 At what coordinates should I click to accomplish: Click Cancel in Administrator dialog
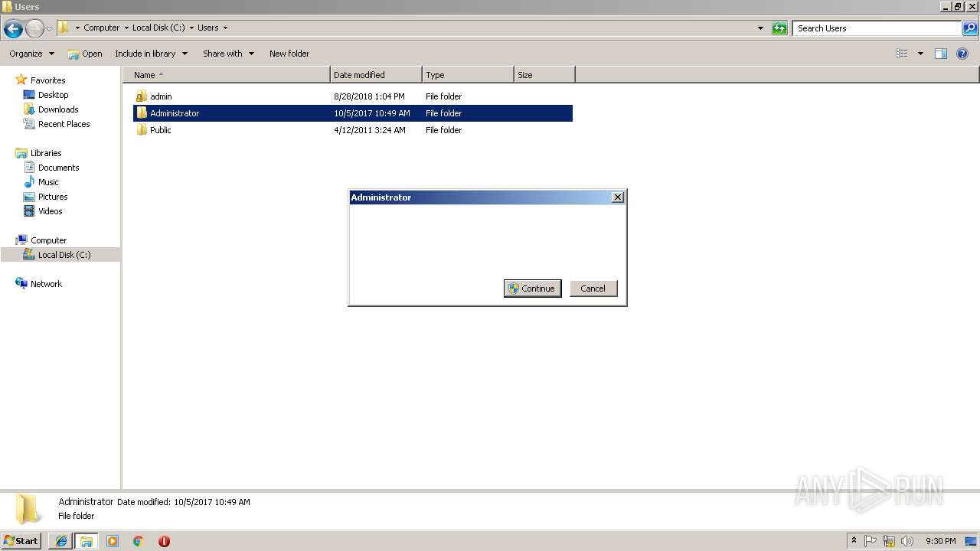click(x=593, y=289)
